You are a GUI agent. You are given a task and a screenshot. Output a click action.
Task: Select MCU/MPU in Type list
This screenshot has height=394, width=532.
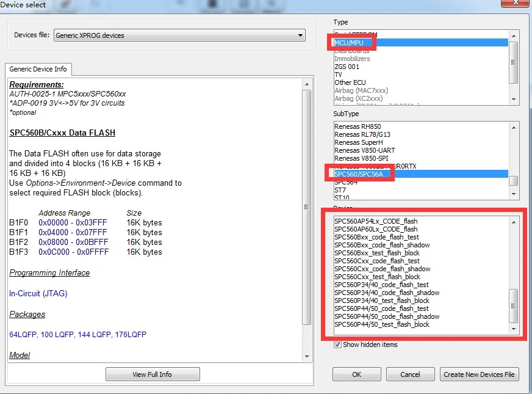(x=421, y=43)
